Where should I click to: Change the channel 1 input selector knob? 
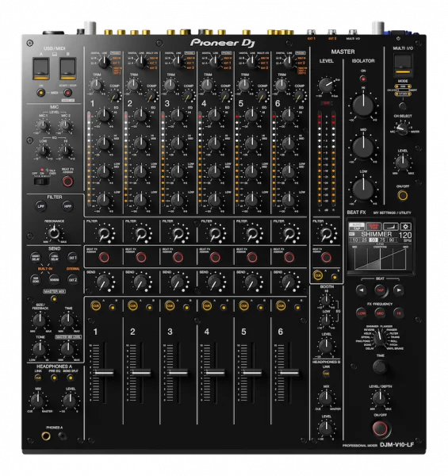pyautogui.click(x=104, y=62)
